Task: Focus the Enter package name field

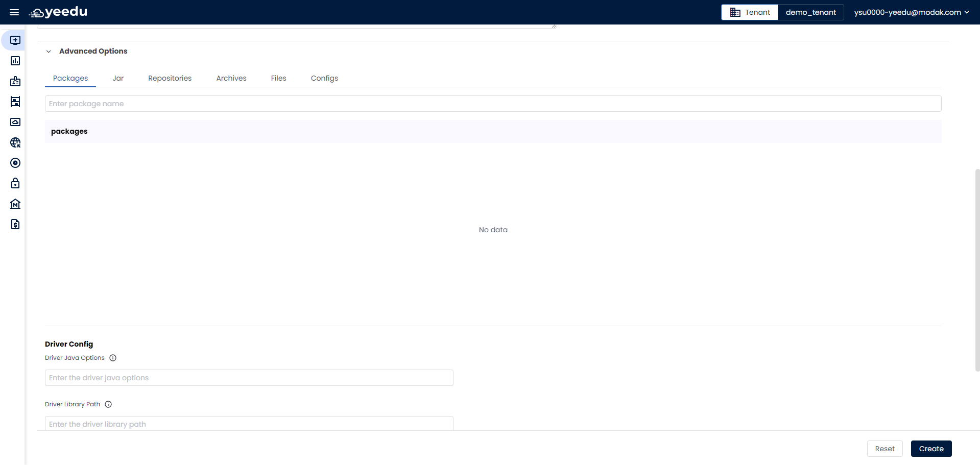Action: click(x=493, y=104)
